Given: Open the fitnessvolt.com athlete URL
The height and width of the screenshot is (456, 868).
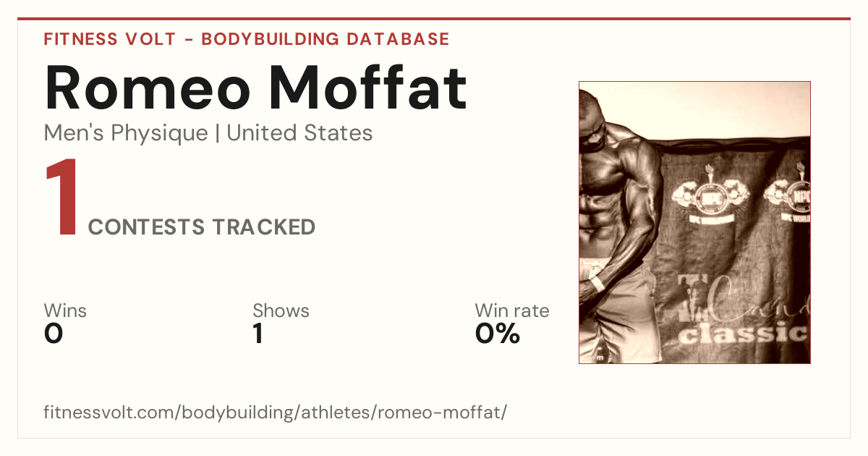Looking at the screenshot, I should click(276, 413).
